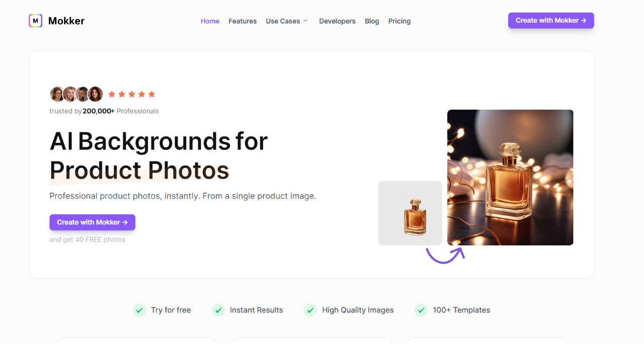Go to the Home nav item
Viewport: 644px width, 344px height.
[210, 21]
